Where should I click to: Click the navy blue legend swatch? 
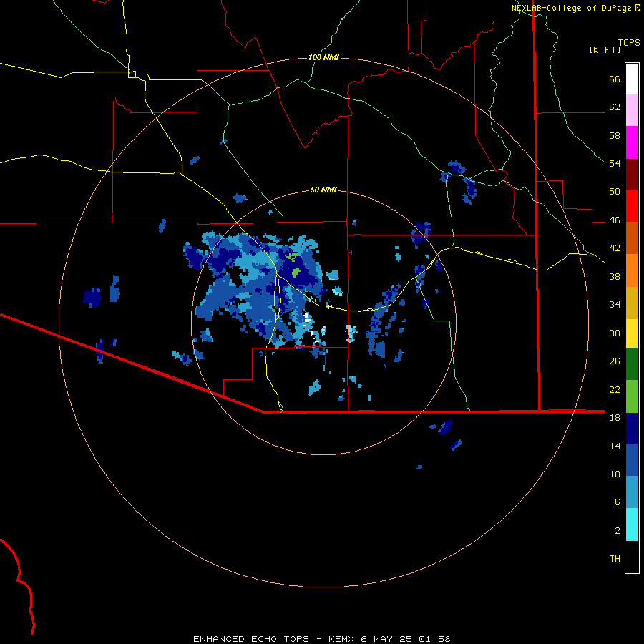point(632,429)
